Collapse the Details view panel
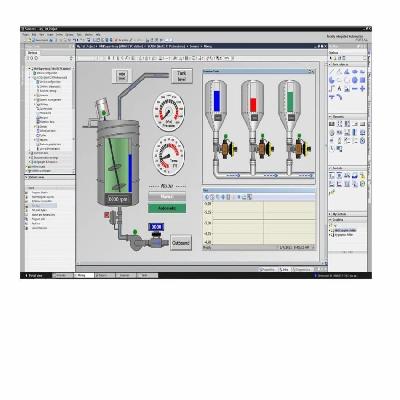The image size is (400, 400). pos(27,177)
